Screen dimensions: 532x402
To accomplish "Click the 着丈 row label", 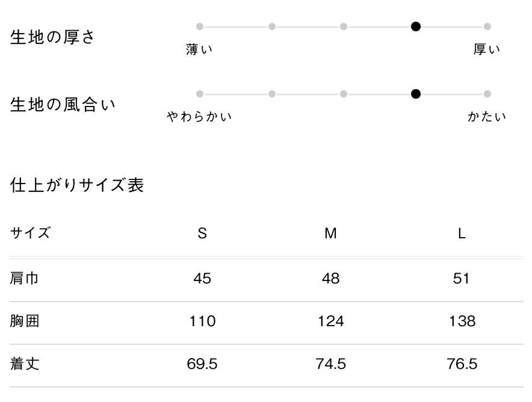I will (x=25, y=364).
